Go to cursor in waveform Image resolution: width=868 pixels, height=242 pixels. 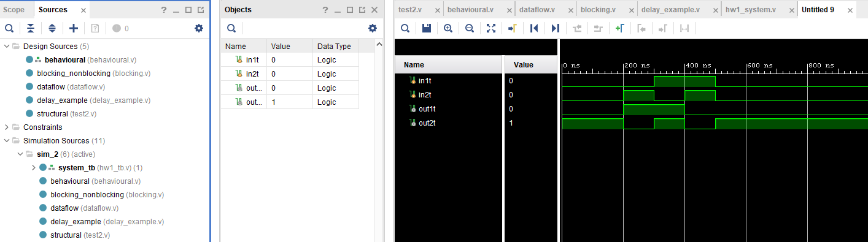[513, 28]
